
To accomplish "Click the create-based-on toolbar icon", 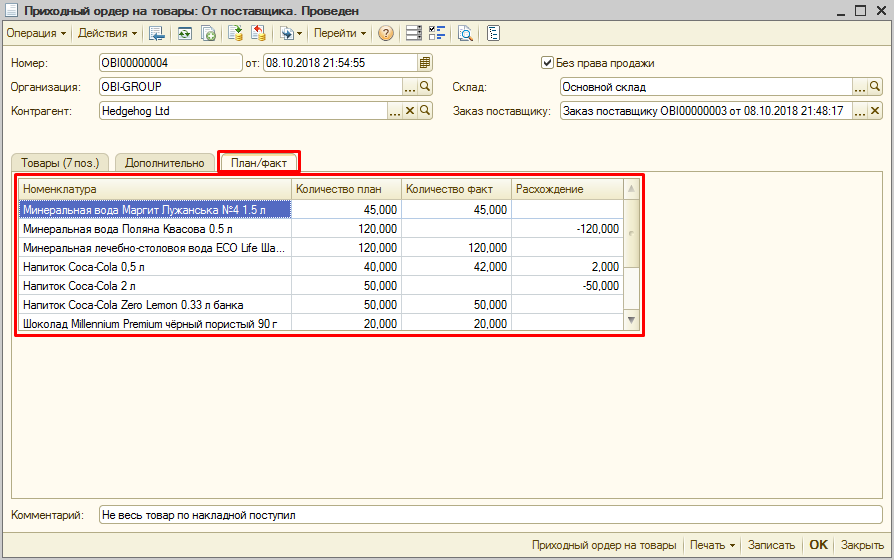I will click(x=286, y=33).
